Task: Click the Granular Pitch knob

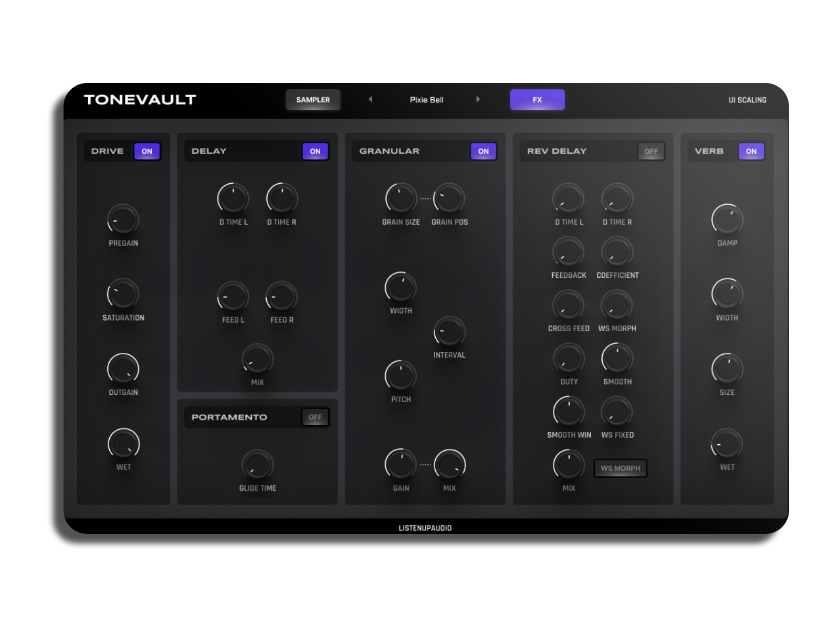Action: 401,376
